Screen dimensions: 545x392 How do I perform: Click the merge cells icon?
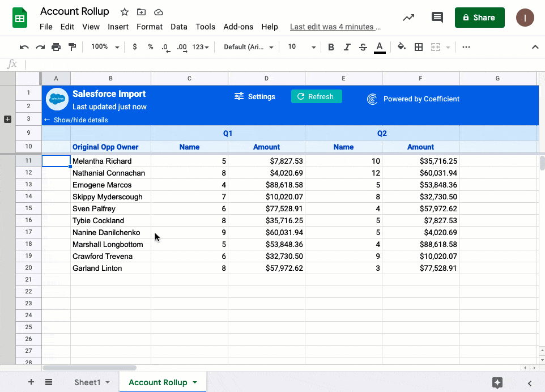(x=436, y=47)
